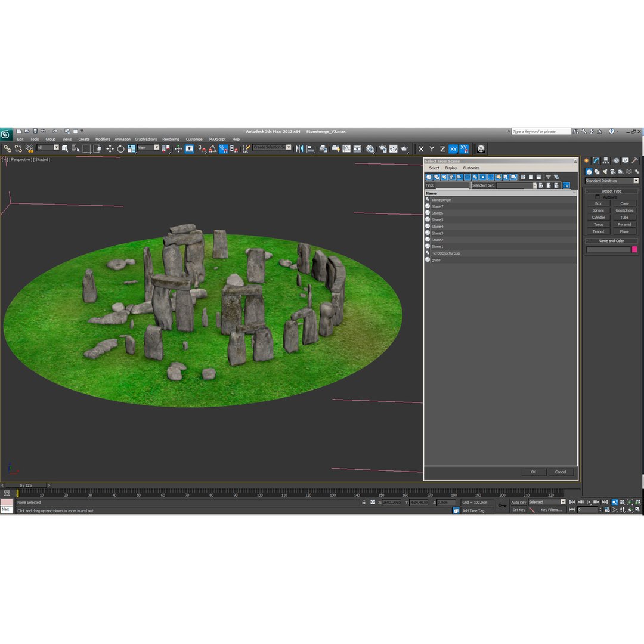
Task: Open the Rendering menu
Action: point(171,139)
